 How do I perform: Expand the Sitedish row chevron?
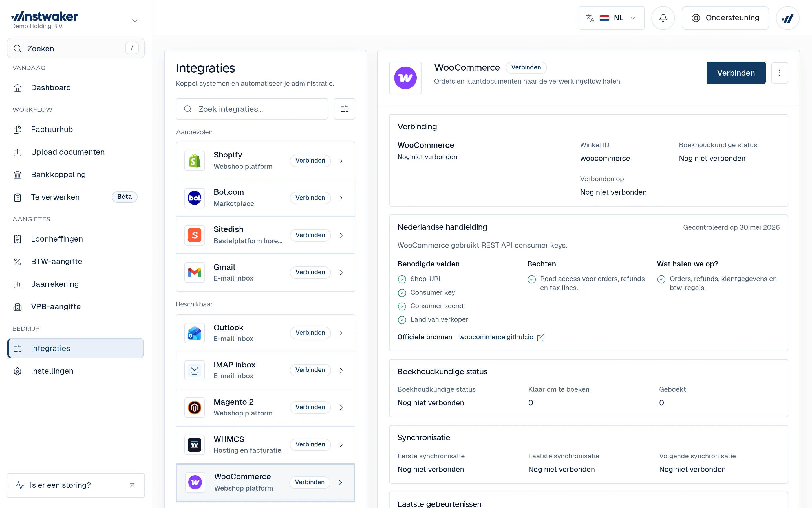341,235
